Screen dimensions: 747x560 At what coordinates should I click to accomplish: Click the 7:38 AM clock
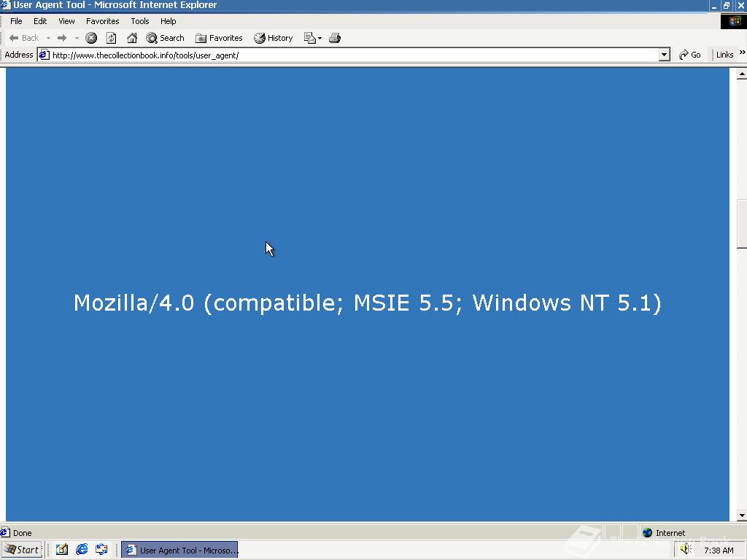click(719, 551)
